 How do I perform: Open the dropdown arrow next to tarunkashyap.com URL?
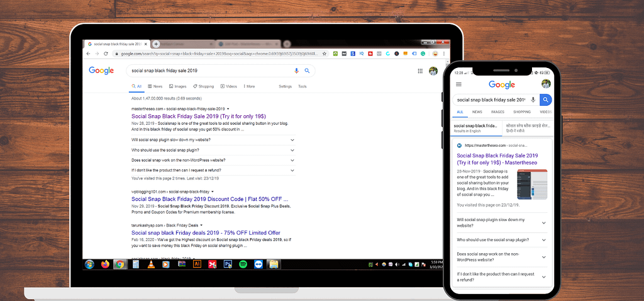tap(201, 225)
